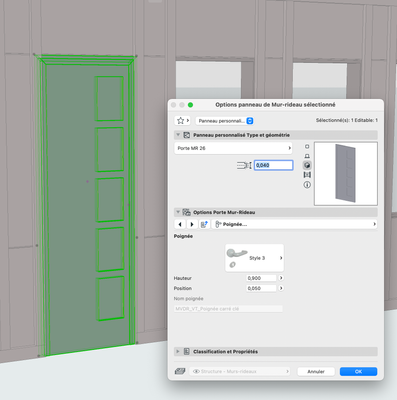Open the Porte MR 26 panel selector
The image size is (397, 400).
pyautogui.click(x=233, y=148)
